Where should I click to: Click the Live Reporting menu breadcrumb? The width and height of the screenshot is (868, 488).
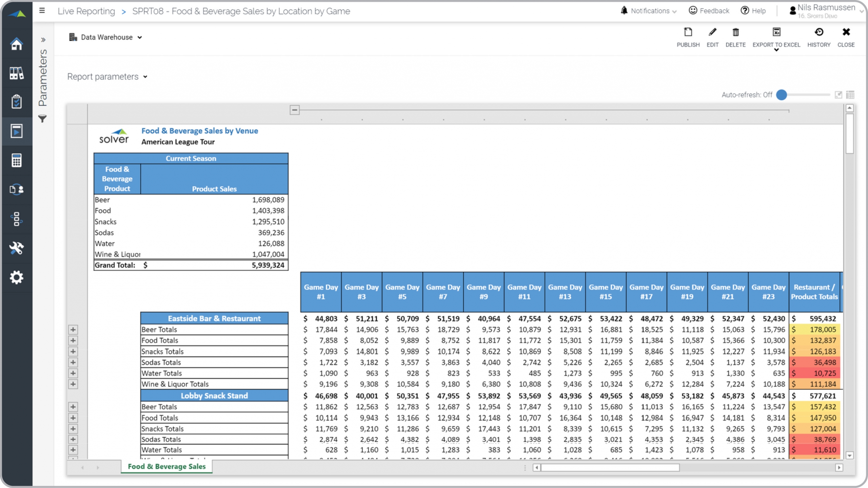tap(86, 11)
